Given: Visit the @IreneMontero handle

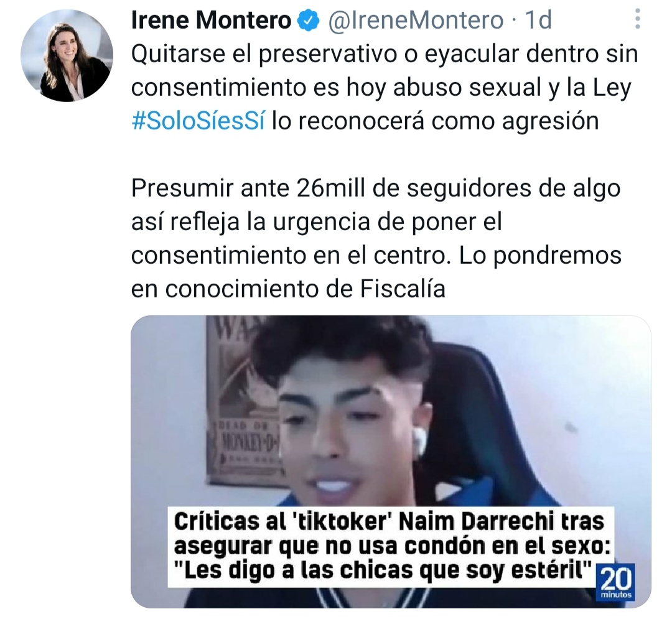Looking at the screenshot, I should (415, 20).
